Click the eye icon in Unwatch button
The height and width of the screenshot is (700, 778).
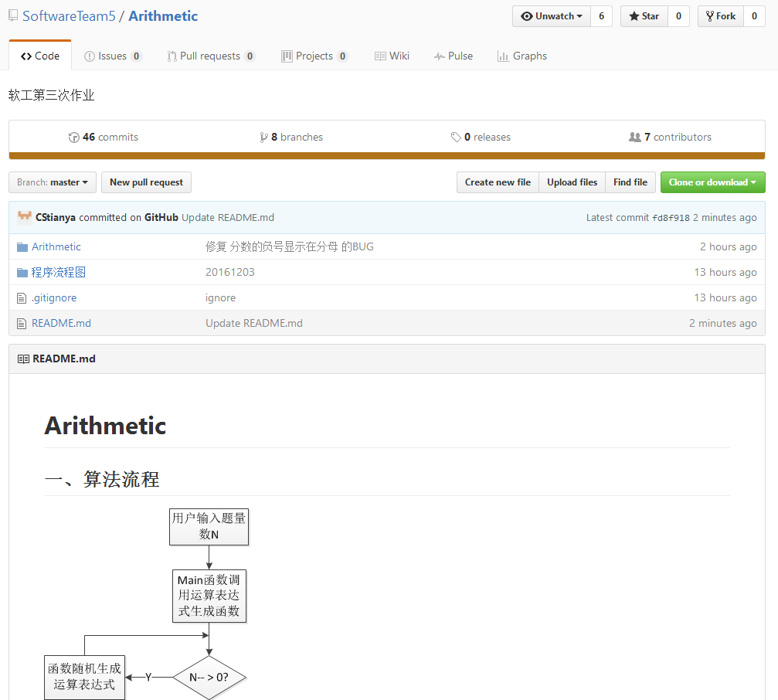click(x=526, y=16)
